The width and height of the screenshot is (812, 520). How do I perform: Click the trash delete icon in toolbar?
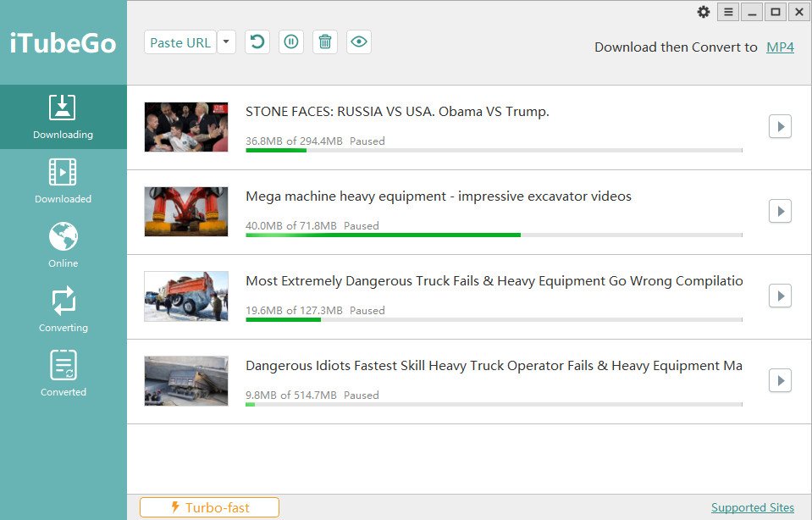324,42
